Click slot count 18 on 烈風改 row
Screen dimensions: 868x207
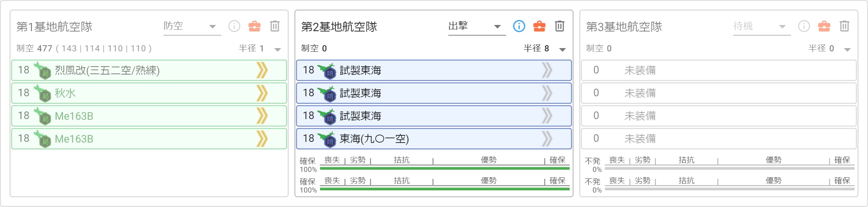[x=24, y=70]
